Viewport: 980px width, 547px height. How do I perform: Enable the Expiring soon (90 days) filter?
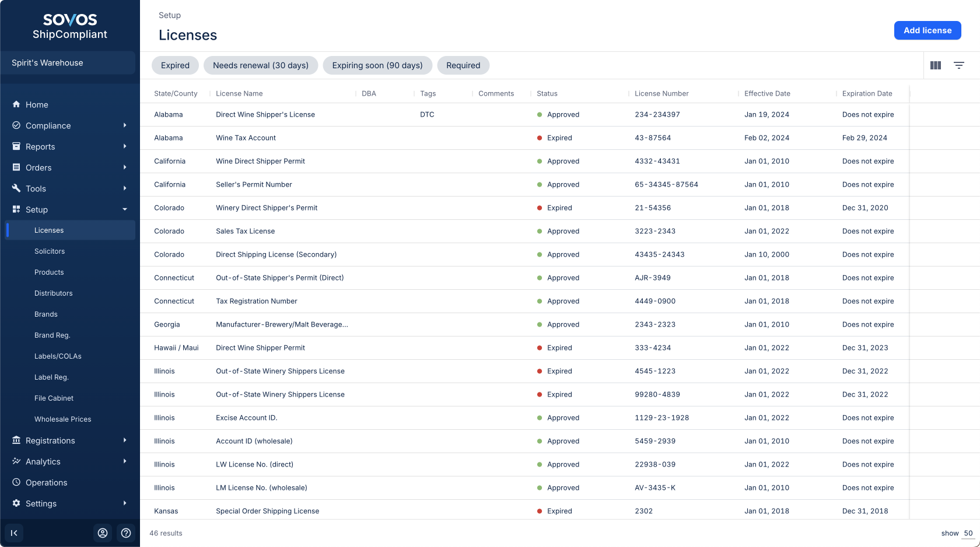pyautogui.click(x=377, y=65)
